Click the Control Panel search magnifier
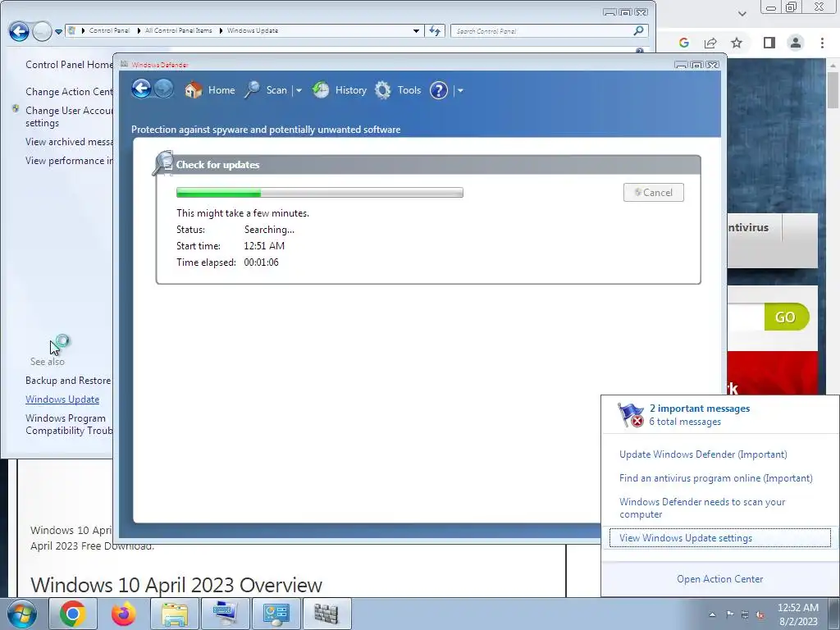The width and height of the screenshot is (840, 630). (x=638, y=30)
